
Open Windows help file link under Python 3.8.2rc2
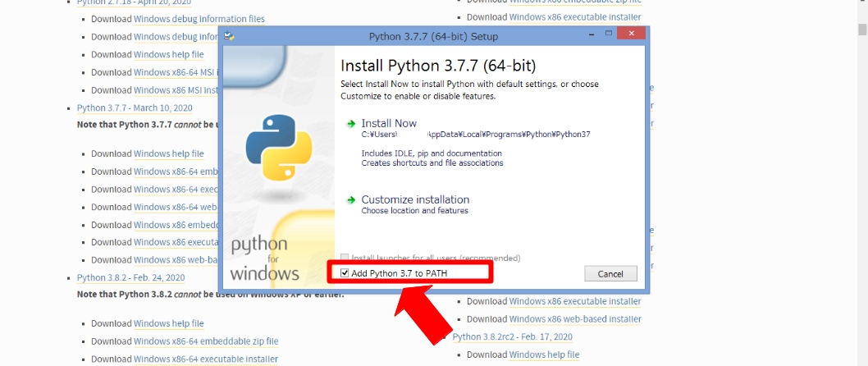544,355
